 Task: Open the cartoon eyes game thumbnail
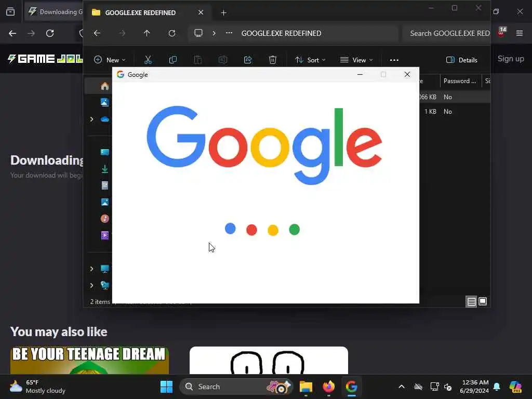[x=269, y=361]
